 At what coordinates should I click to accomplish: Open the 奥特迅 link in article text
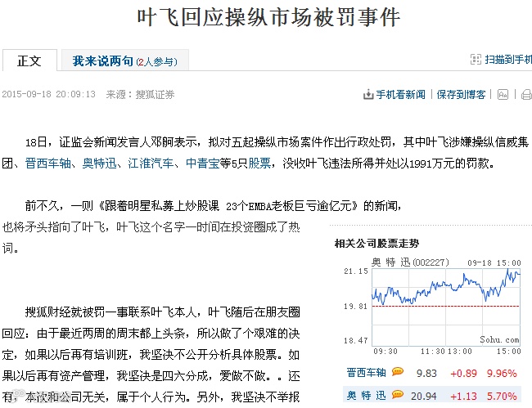click(99, 164)
